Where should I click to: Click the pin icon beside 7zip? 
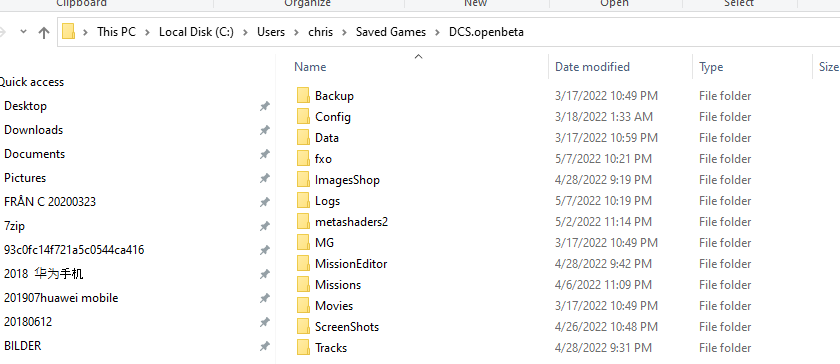tap(265, 226)
